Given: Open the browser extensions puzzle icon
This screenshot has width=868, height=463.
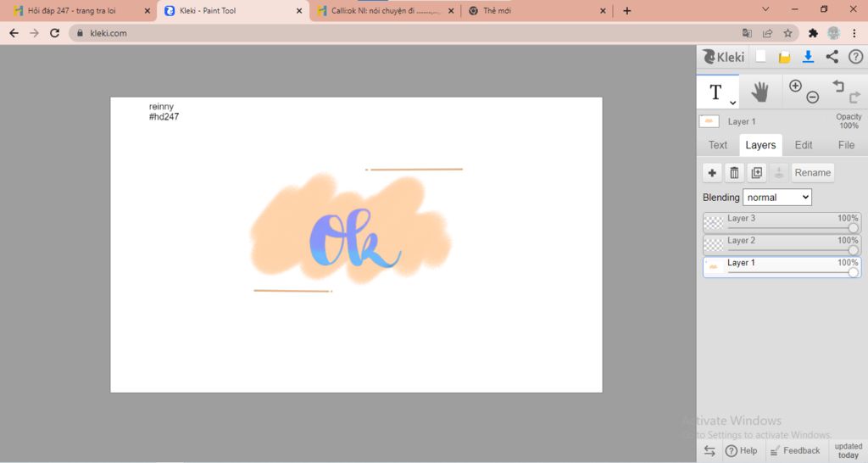Looking at the screenshot, I should (813, 33).
